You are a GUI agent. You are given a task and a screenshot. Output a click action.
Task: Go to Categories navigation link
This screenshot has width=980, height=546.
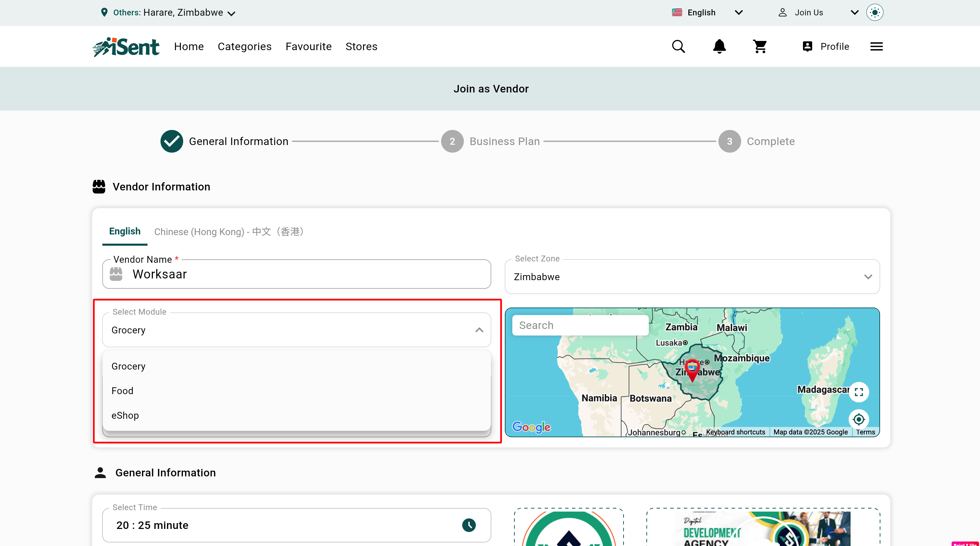[x=245, y=46]
